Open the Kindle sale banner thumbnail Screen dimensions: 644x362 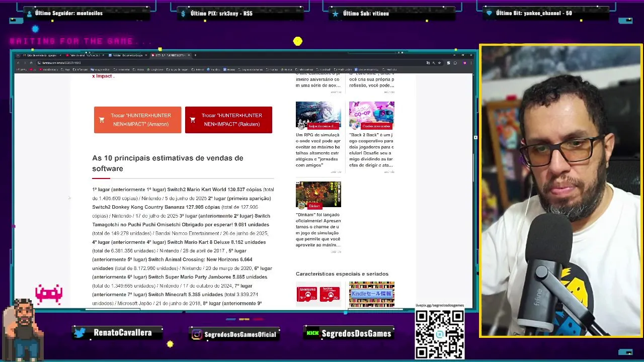click(372, 294)
